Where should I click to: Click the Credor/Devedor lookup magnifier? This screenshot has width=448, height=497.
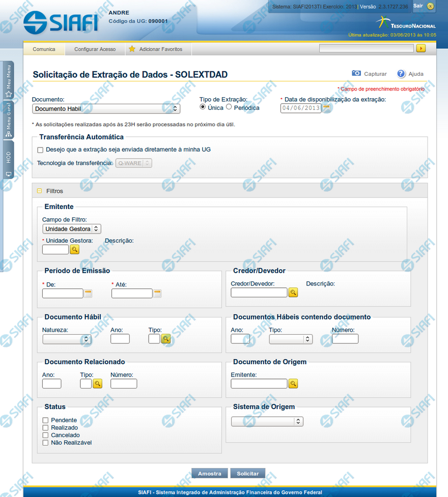[293, 293]
